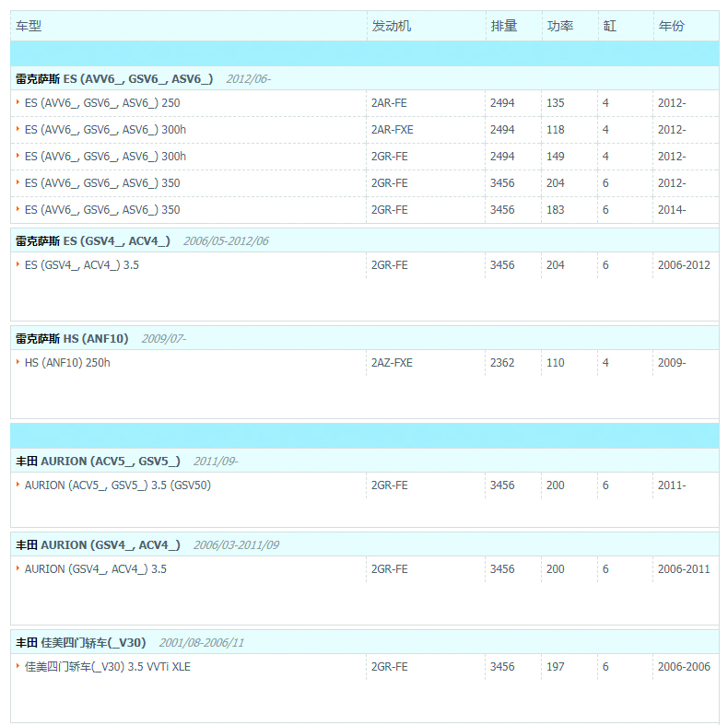728x725 pixels.
Task: Click displacement value 2362
Action: pos(502,363)
